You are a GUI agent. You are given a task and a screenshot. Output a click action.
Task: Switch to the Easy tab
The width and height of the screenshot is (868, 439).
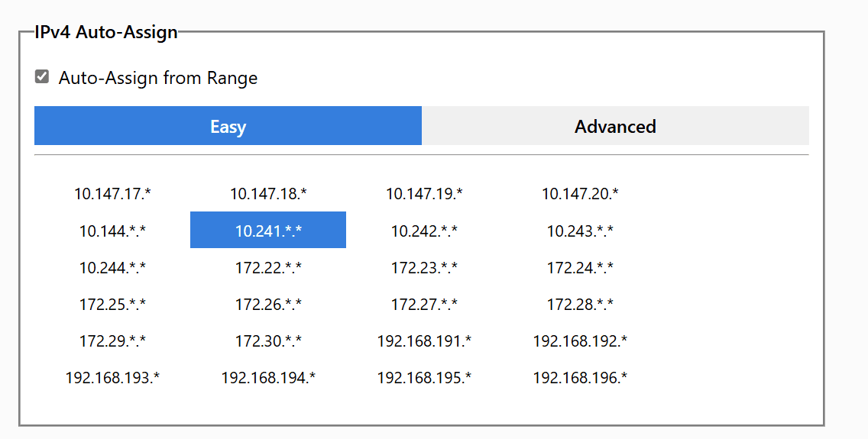(228, 126)
